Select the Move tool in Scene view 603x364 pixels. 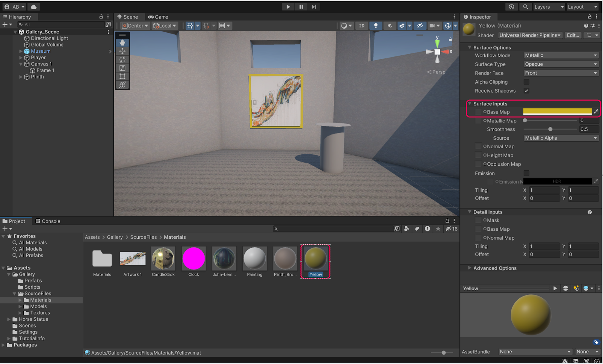coord(122,51)
